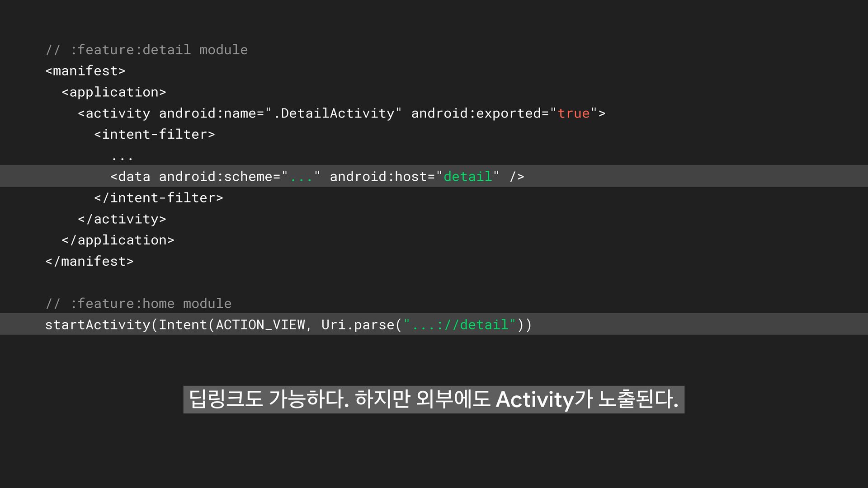Viewport: 868px width, 488px height.
Task: Click the opening manifest tag
Action: tap(85, 71)
